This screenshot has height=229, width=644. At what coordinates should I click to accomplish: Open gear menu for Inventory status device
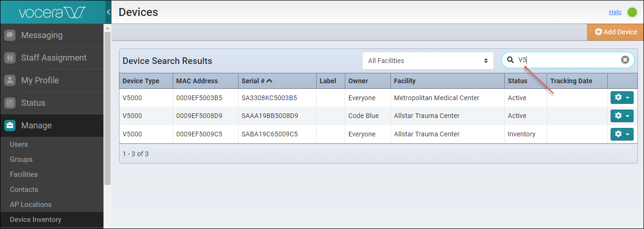pos(622,134)
